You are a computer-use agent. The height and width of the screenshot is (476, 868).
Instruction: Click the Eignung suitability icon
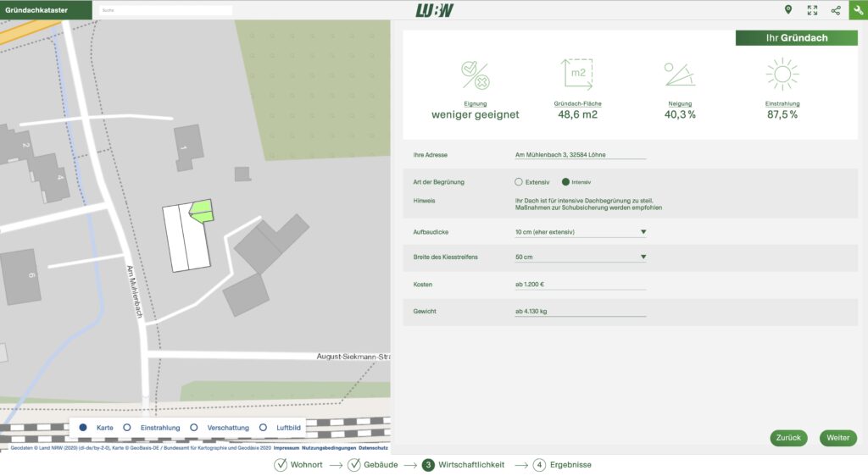(x=476, y=75)
